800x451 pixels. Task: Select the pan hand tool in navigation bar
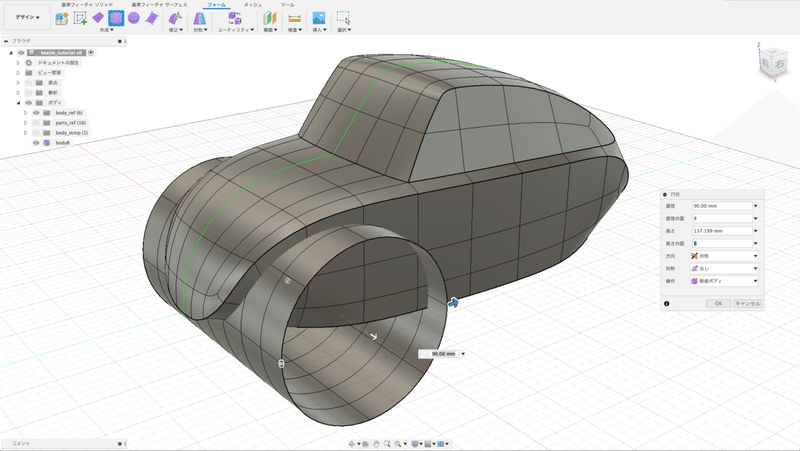point(375,443)
